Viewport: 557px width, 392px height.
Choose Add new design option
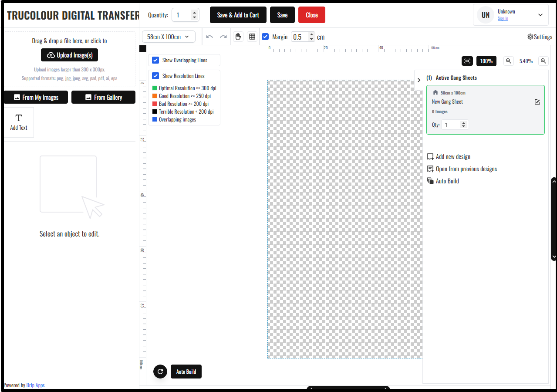click(452, 157)
